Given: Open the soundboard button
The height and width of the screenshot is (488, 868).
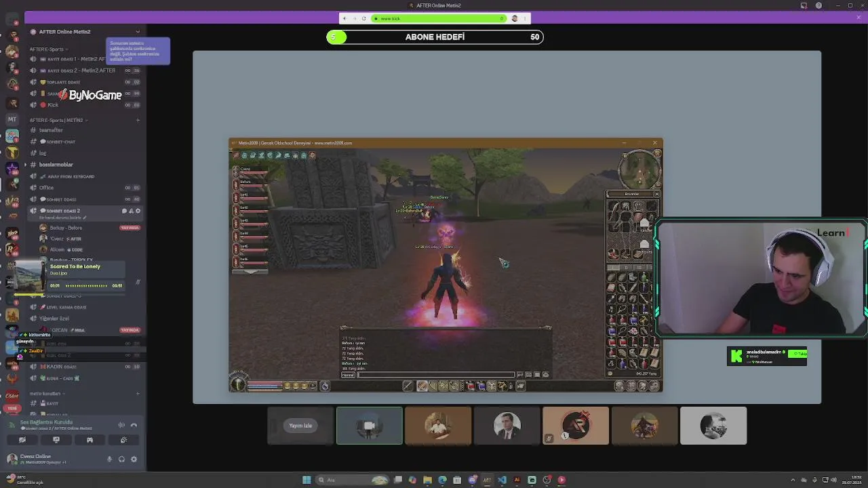Looking at the screenshot, I should tap(123, 440).
